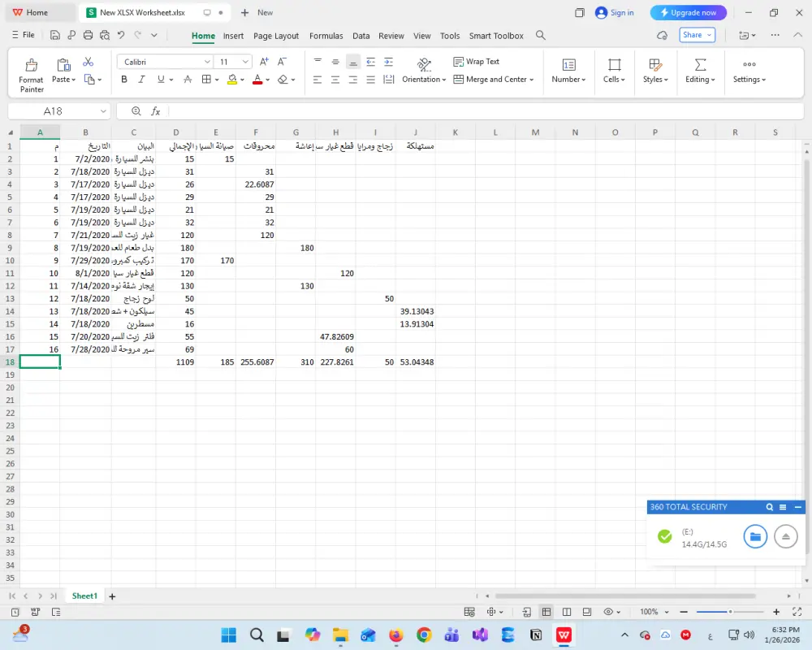Screen dimensions: 812x650
Task: Toggle strikethrough formatting
Action: click(x=187, y=79)
